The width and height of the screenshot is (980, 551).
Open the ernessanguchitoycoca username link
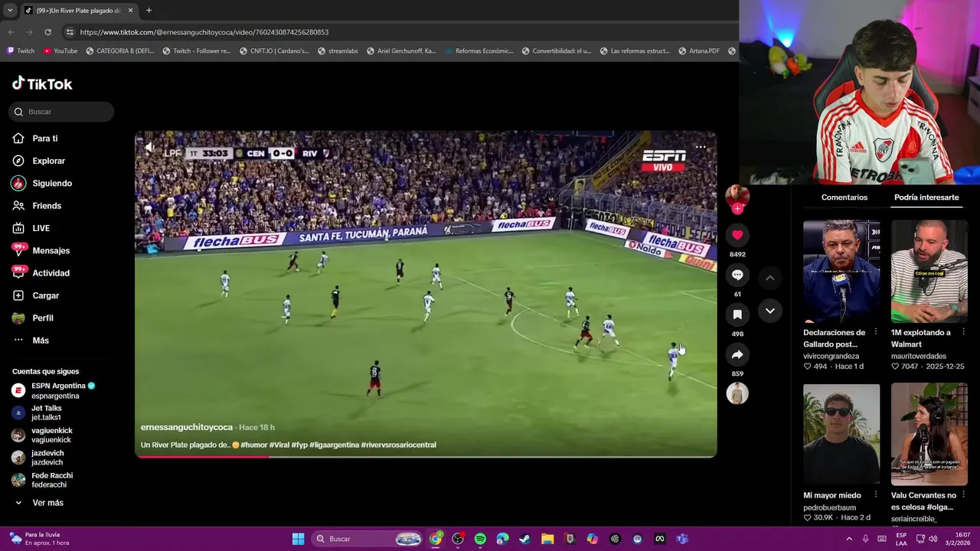click(187, 427)
